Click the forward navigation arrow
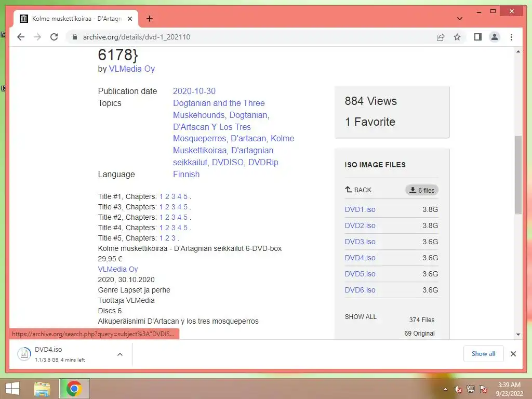Screen dimensions: 532x399 37,37
